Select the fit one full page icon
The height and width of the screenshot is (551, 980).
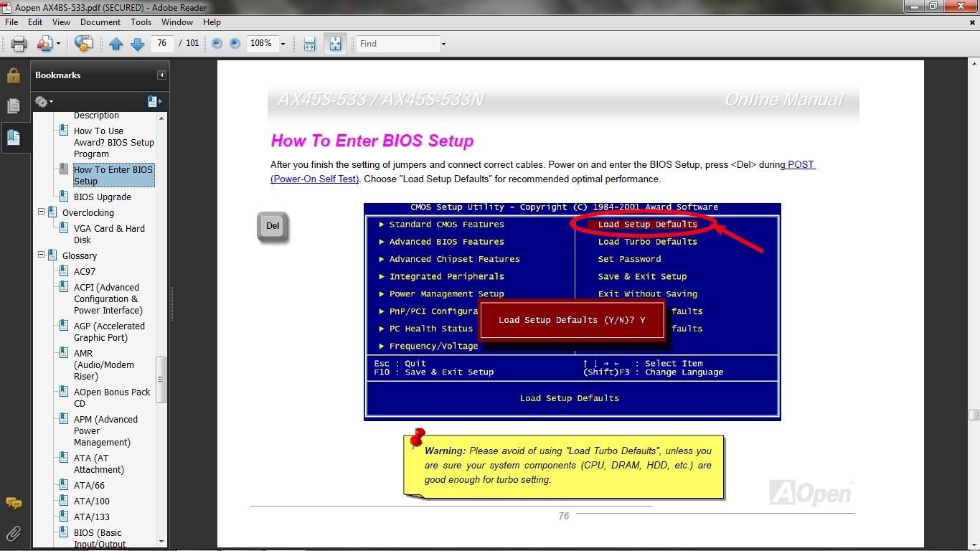pyautogui.click(x=335, y=44)
